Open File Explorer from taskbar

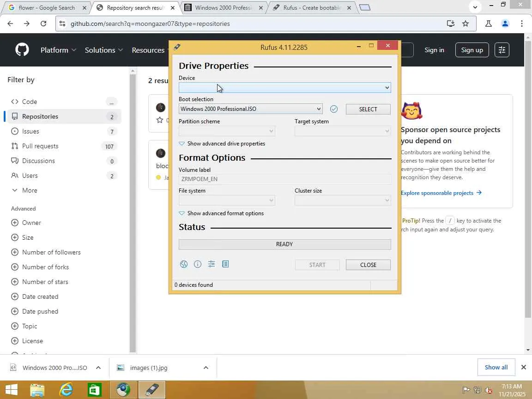tap(37, 390)
